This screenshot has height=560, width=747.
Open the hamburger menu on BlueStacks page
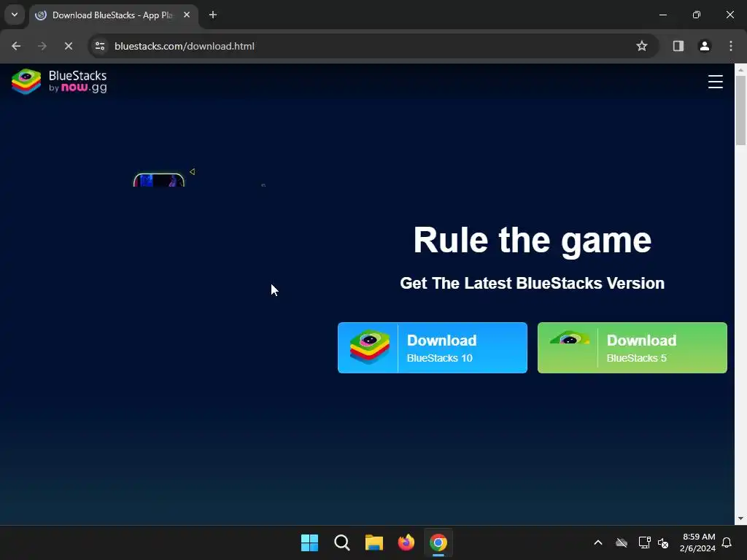(715, 82)
